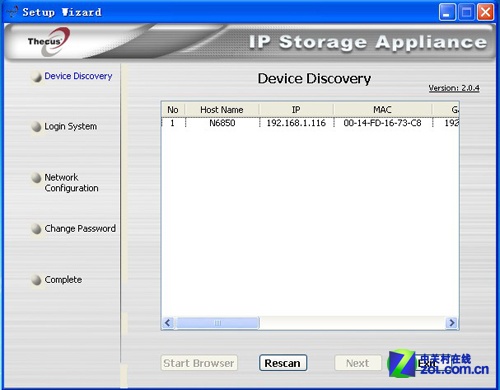
Task: Select IP address 192.168.1.116 cell
Action: [296, 123]
